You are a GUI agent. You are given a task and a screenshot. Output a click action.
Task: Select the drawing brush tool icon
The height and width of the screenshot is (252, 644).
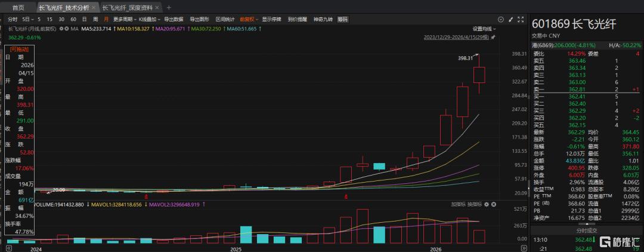point(510,19)
